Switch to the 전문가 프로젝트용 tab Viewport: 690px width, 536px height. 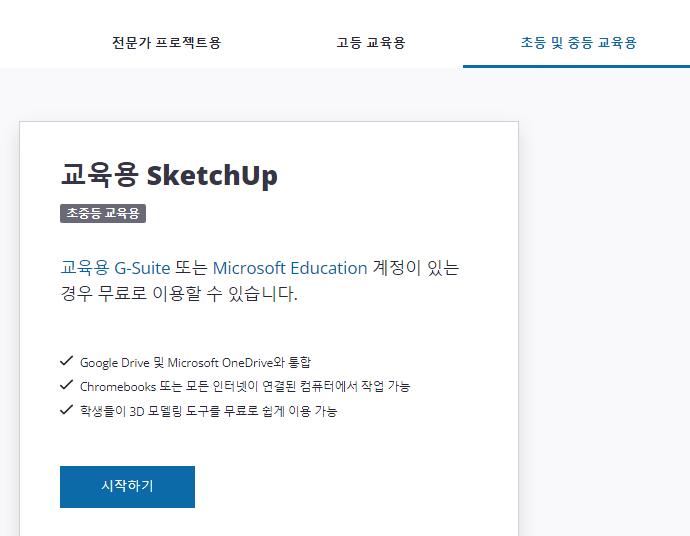166,43
